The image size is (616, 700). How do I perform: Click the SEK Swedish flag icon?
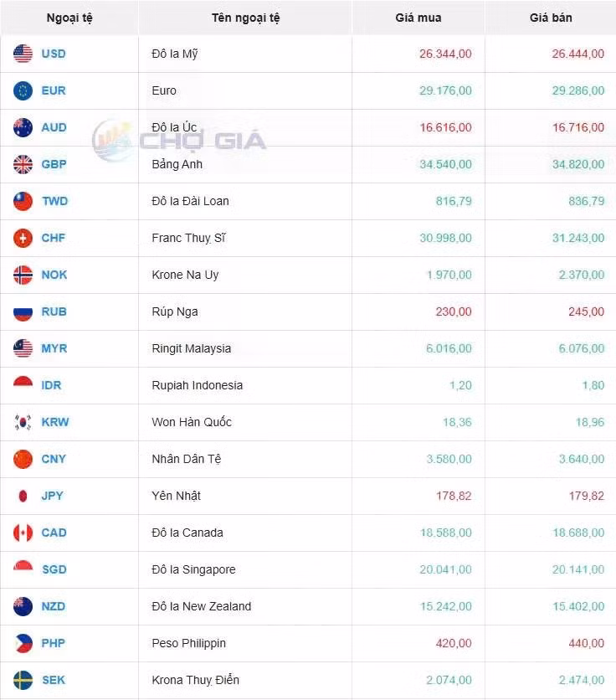[x=23, y=680]
